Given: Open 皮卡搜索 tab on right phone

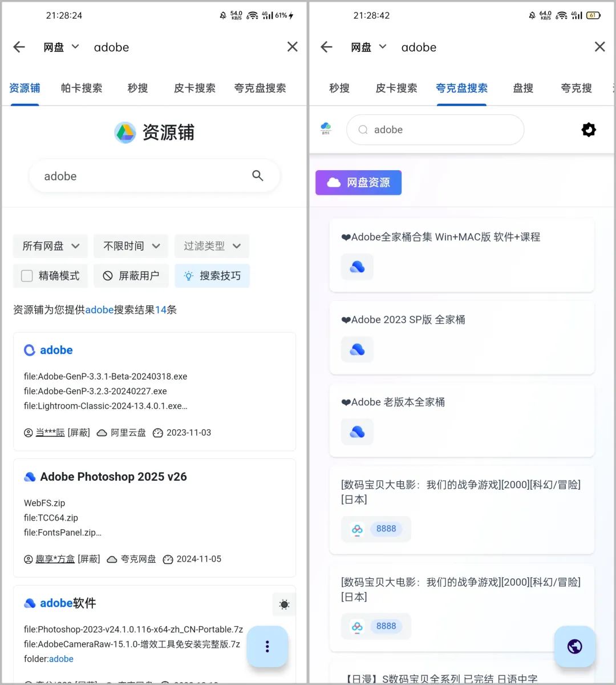Looking at the screenshot, I should click(x=396, y=88).
